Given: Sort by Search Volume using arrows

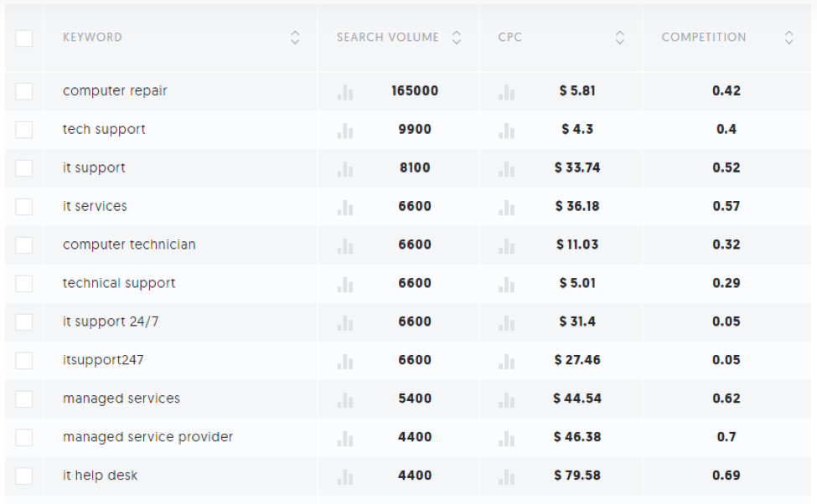Looking at the screenshot, I should 457,38.
